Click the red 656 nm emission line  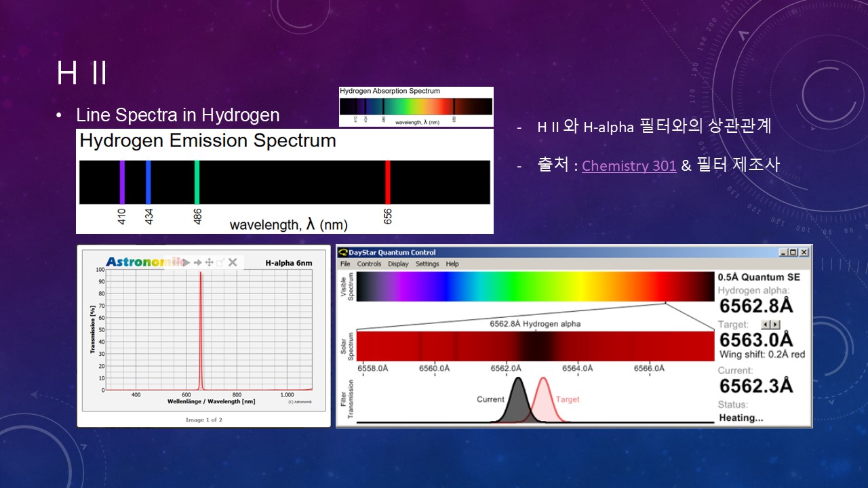point(388,182)
